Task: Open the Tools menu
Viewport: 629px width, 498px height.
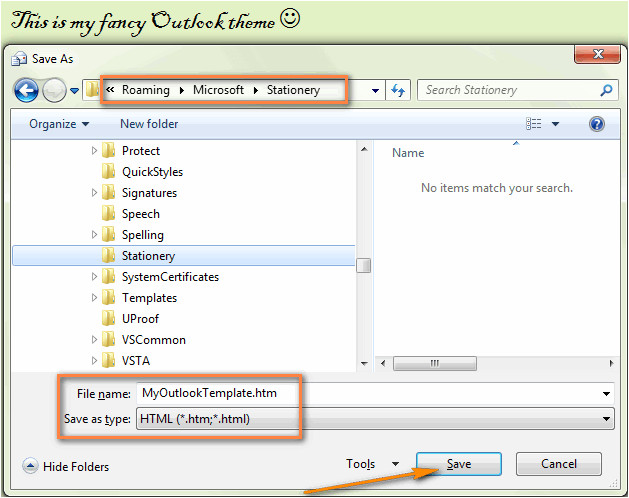Action: (368, 464)
